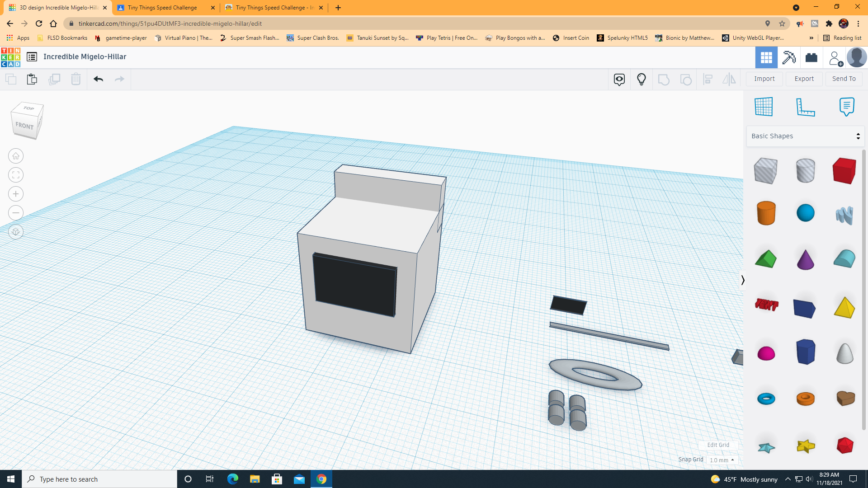This screenshot has height=488, width=868.
Task: Toggle the Show All hidden objects lightbulb
Action: point(641,79)
